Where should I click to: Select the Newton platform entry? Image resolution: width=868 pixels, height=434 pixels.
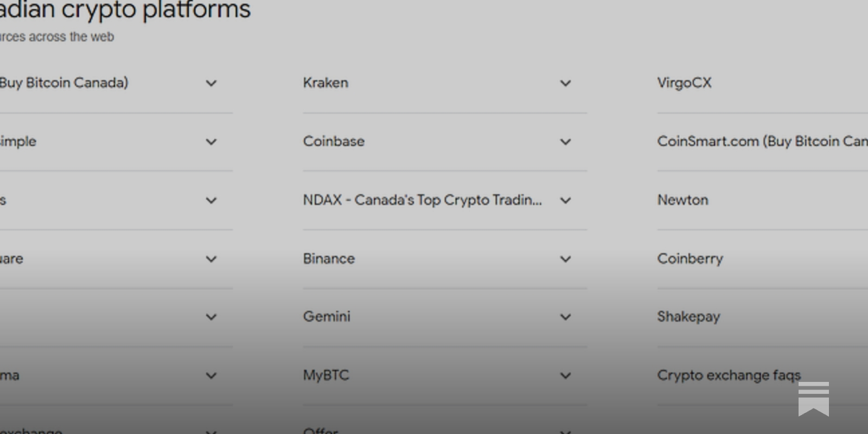pyautogui.click(x=683, y=200)
